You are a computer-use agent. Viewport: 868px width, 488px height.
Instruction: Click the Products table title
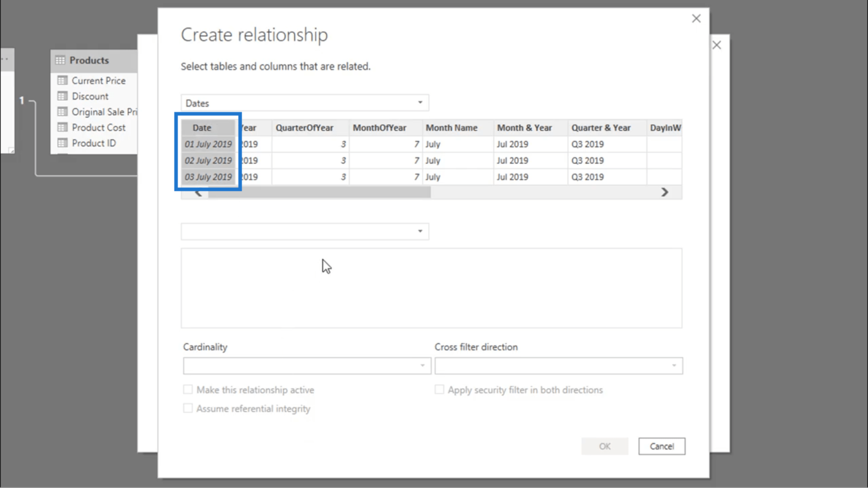pyautogui.click(x=89, y=60)
